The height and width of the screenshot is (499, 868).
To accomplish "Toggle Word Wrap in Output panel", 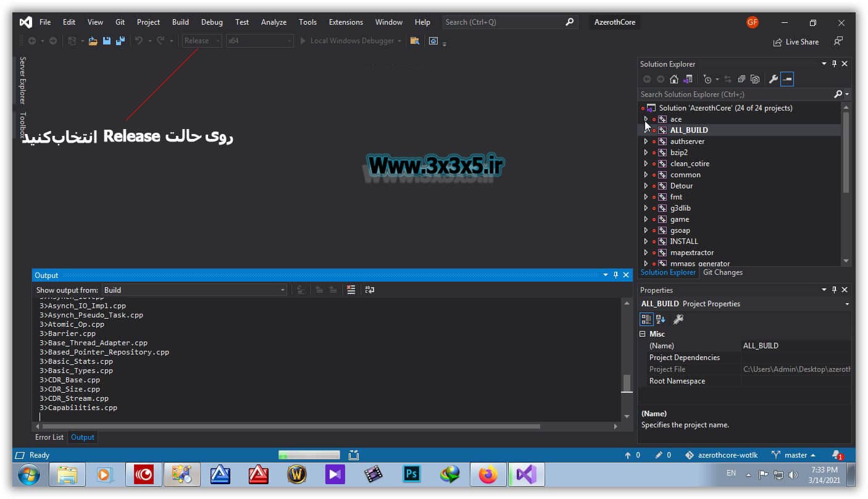I will [x=370, y=290].
